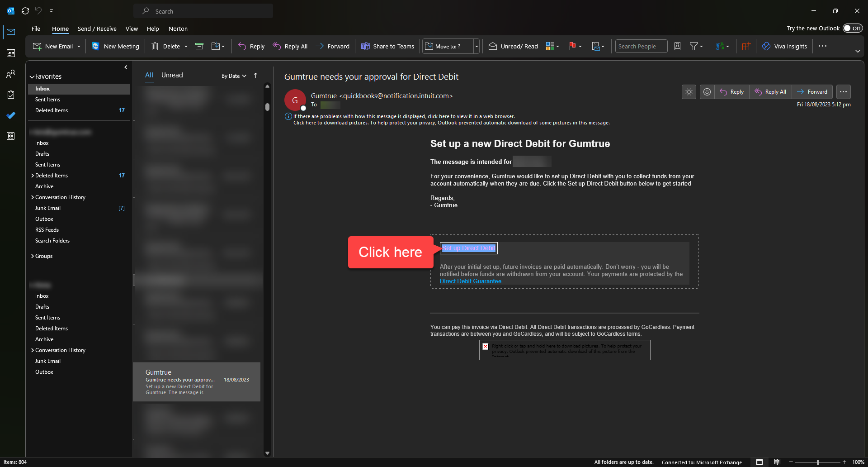
Task: Open To Do checkmark icon
Action: pos(11,115)
